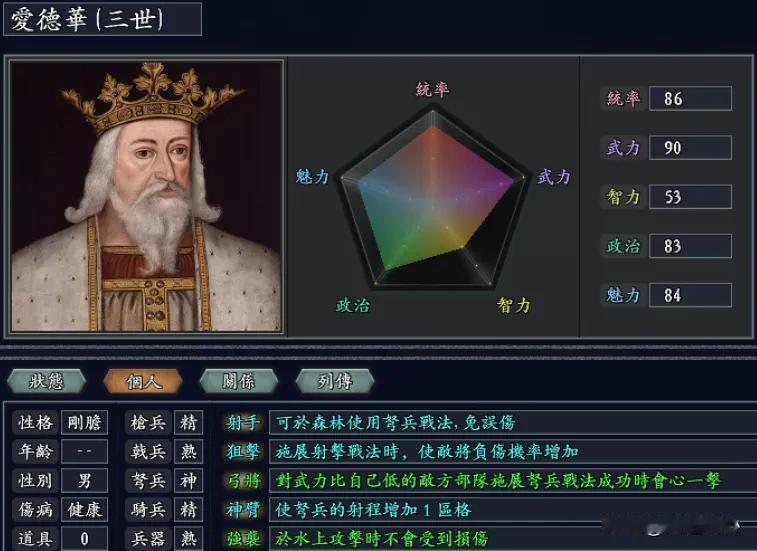
Task: Open the 列傳 biography tab
Action: 335,381
